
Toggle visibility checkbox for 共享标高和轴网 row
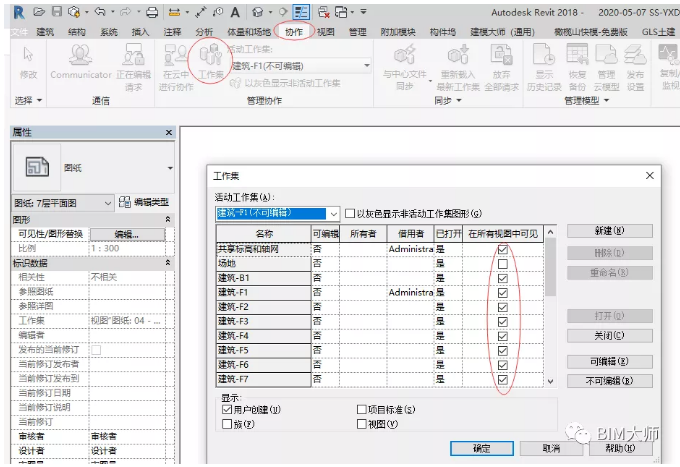point(503,249)
